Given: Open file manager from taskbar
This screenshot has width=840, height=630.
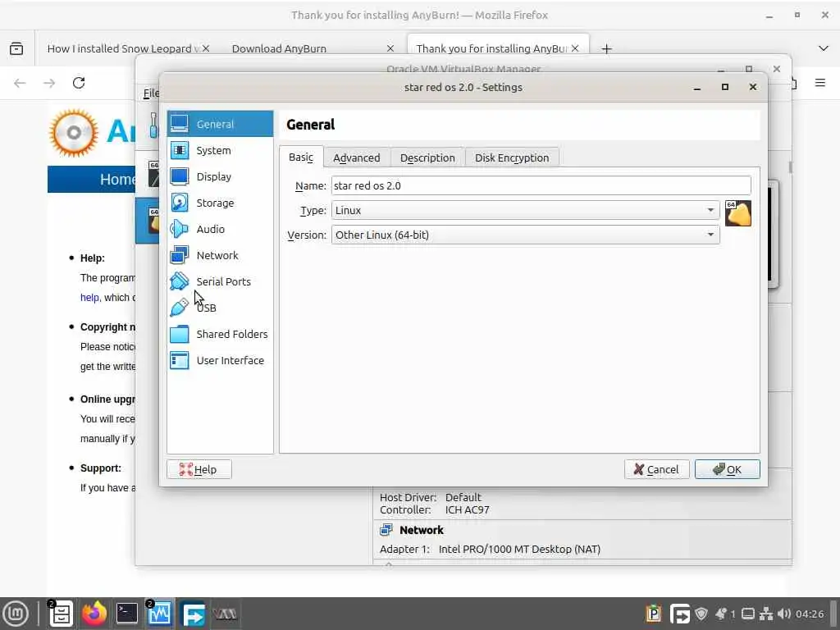Looking at the screenshot, I should pyautogui.click(x=61, y=614).
